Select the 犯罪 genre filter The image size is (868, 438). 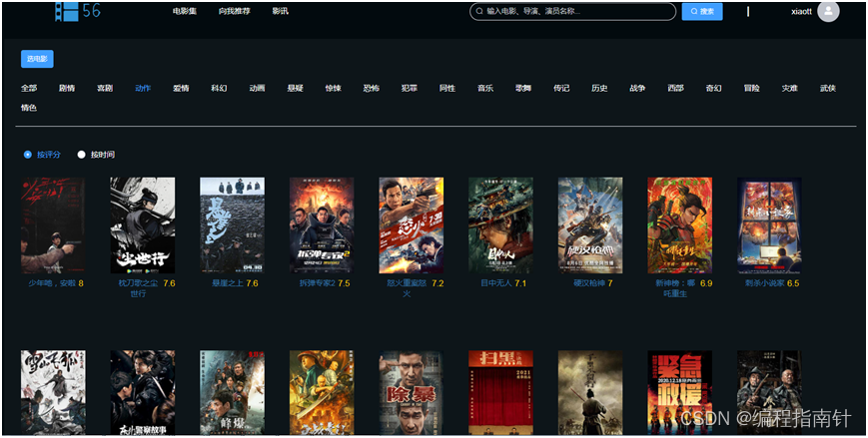point(410,88)
